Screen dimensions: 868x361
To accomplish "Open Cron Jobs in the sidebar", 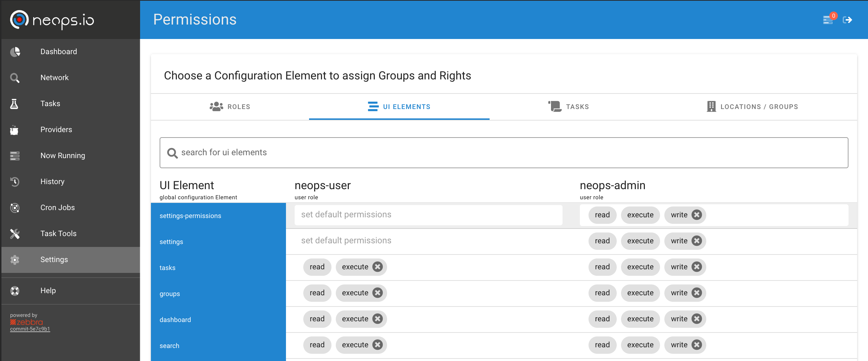I will point(70,208).
